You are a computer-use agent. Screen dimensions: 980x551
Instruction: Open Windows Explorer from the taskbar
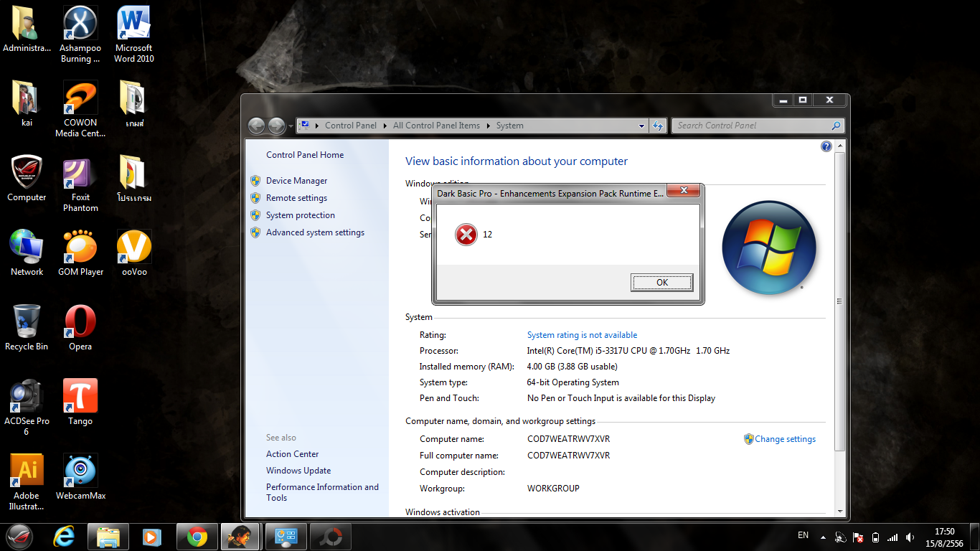point(108,537)
